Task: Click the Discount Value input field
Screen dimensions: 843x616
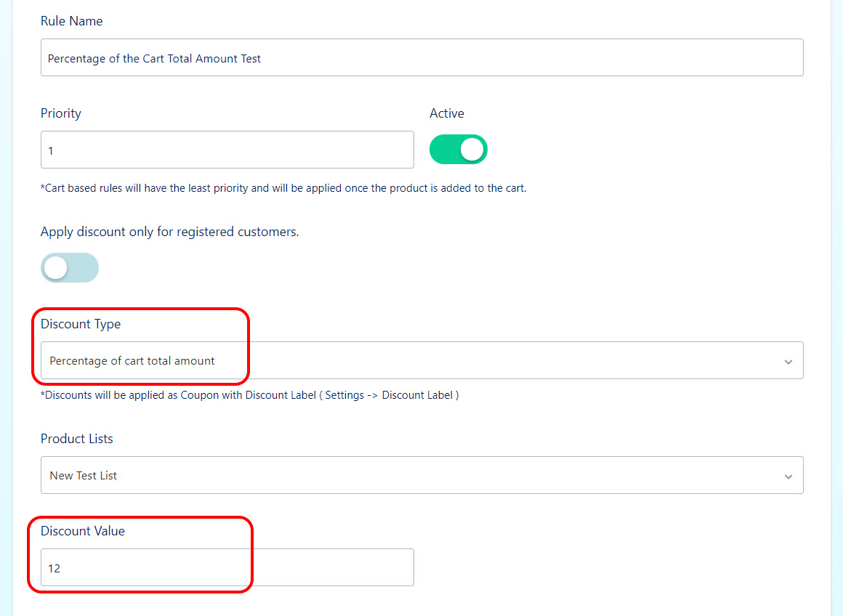Action: [227, 567]
